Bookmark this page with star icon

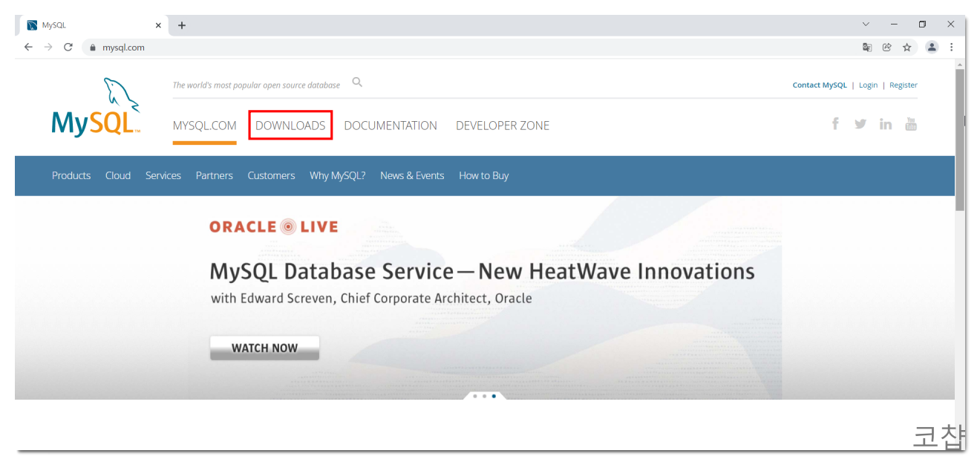coord(906,47)
